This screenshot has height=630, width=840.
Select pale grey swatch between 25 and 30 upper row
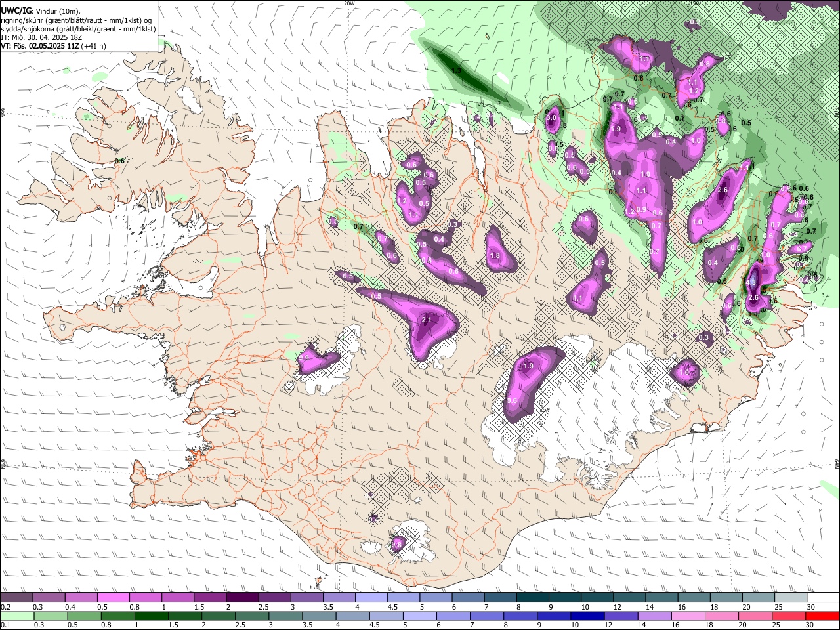pos(791,598)
